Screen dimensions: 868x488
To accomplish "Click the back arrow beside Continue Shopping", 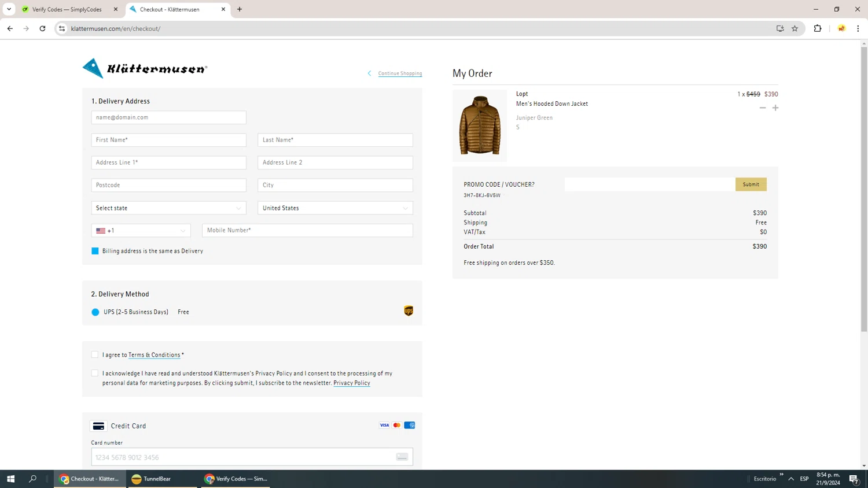I will (369, 73).
